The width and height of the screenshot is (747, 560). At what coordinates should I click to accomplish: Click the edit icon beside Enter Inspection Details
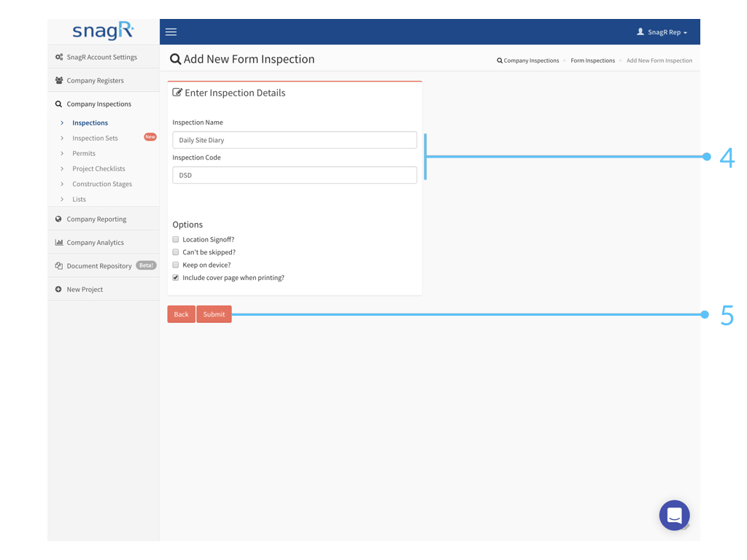click(177, 93)
